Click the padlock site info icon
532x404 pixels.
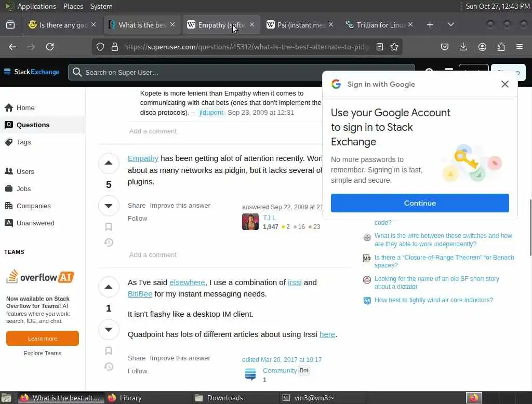[115, 47]
